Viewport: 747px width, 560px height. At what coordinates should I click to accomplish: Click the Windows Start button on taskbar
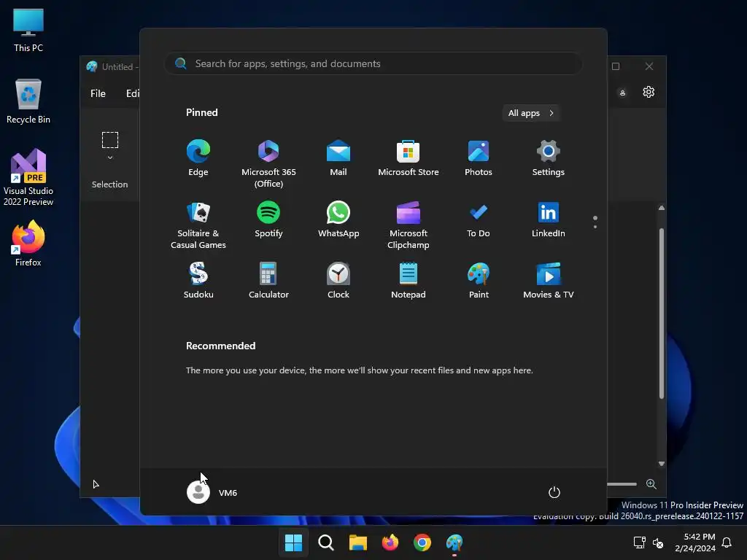click(293, 542)
